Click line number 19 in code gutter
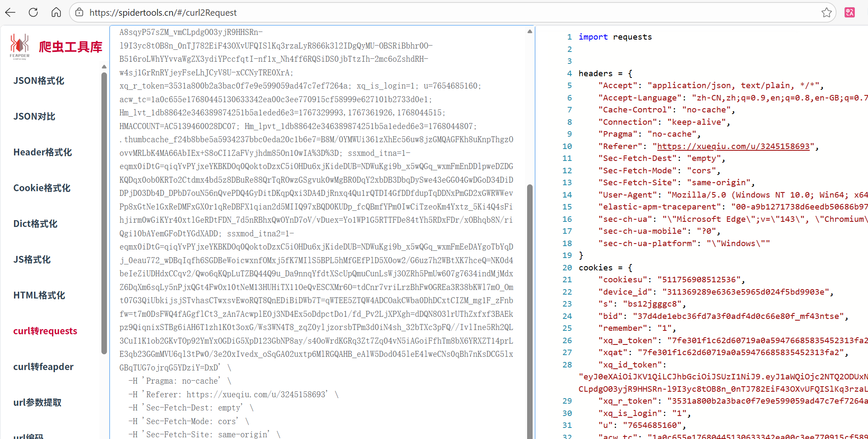The image size is (868, 439). 567,255
